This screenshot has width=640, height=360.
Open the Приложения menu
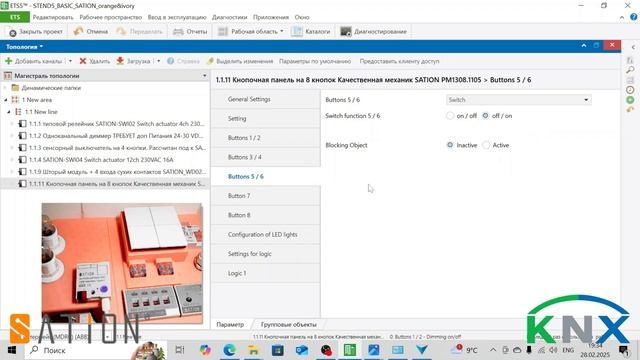(x=271, y=17)
